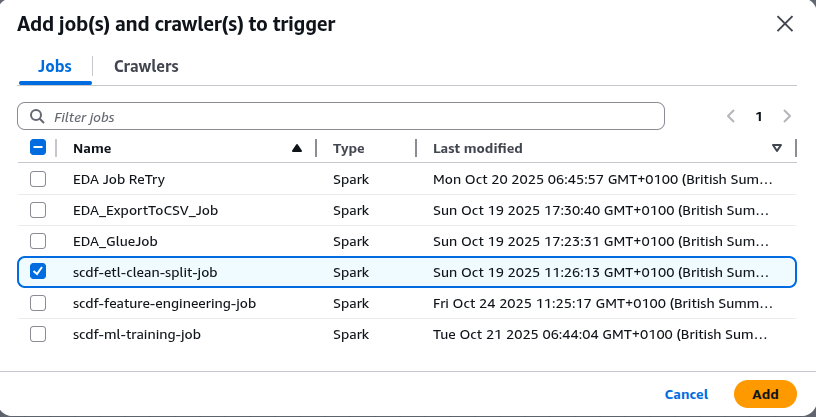Focus the Filter jobs search field
The height and width of the screenshot is (417, 816).
coord(350,116)
